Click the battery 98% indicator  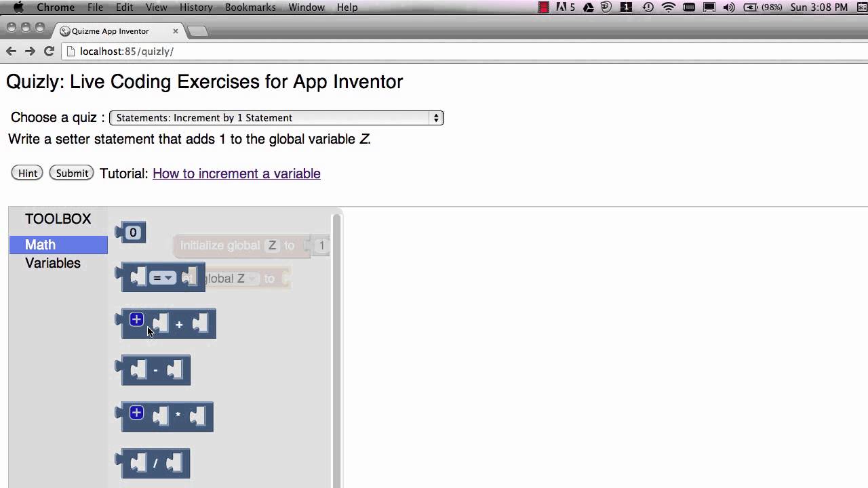[x=763, y=7]
